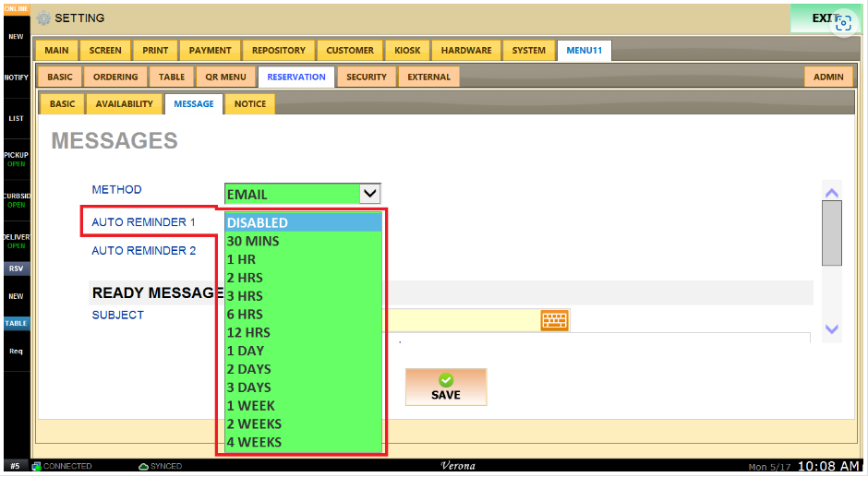Go to the SECURITY tab
This screenshot has height=477, width=868.
pos(367,78)
